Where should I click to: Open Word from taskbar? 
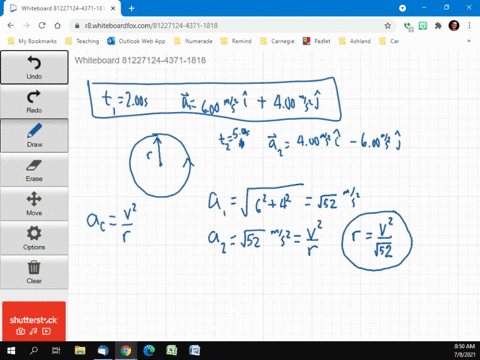coord(195,351)
